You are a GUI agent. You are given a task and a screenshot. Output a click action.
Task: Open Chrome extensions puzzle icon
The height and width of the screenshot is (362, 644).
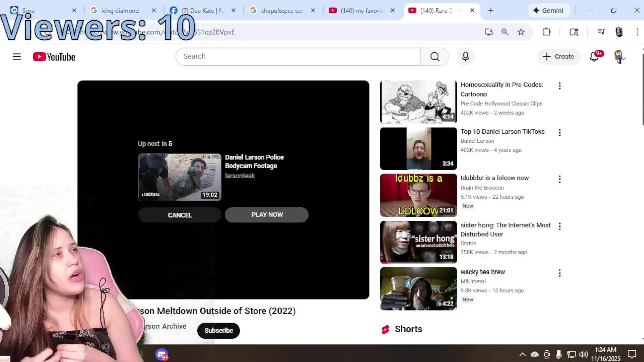click(547, 32)
